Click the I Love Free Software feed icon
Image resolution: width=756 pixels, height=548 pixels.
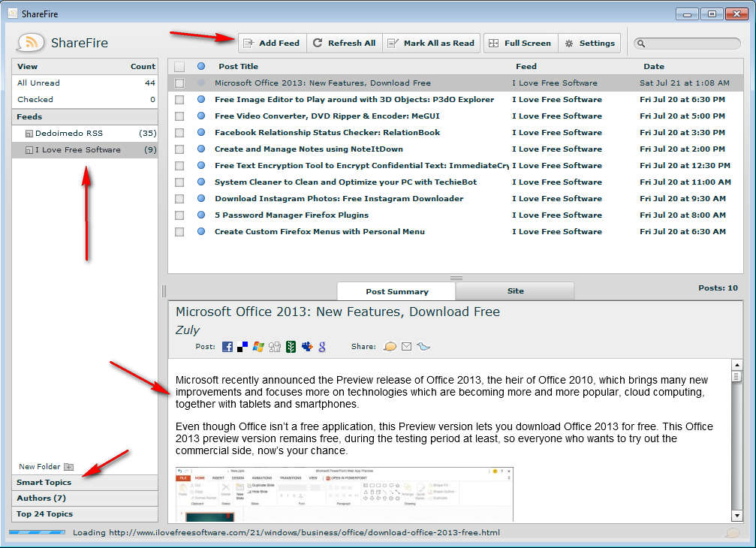29,150
